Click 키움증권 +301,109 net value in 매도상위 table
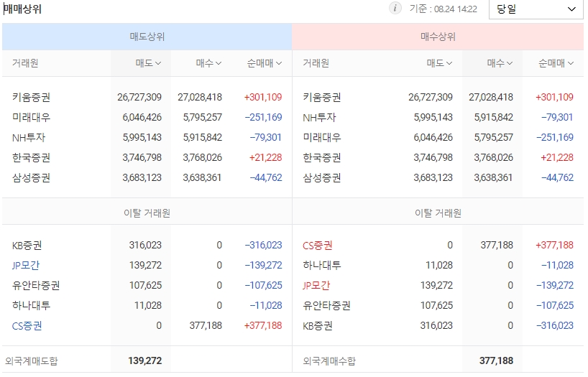 pyautogui.click(x=263, y=98)
